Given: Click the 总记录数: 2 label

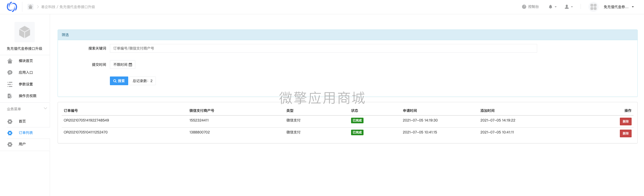Looking at the screenshot, I should pos(143,81).
